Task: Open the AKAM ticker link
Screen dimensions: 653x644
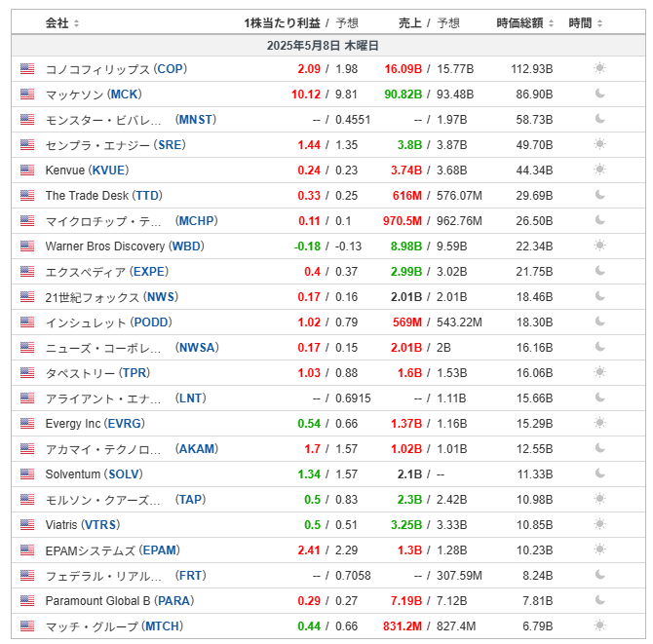Action: (197, 449)
